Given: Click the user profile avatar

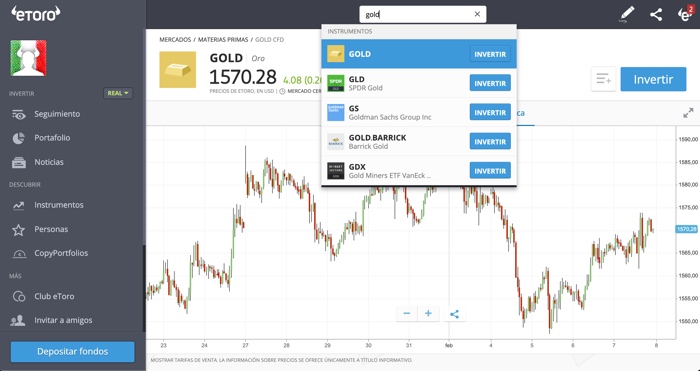Looking at the screenshot, I should click(x=29, y=58).
